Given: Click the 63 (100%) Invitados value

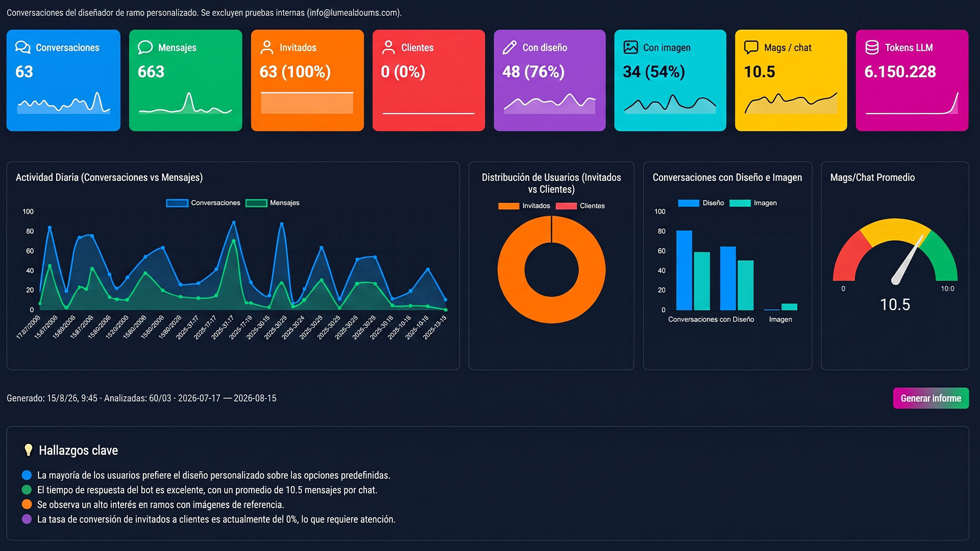Looking at the screenshot, I should point(295,72).
